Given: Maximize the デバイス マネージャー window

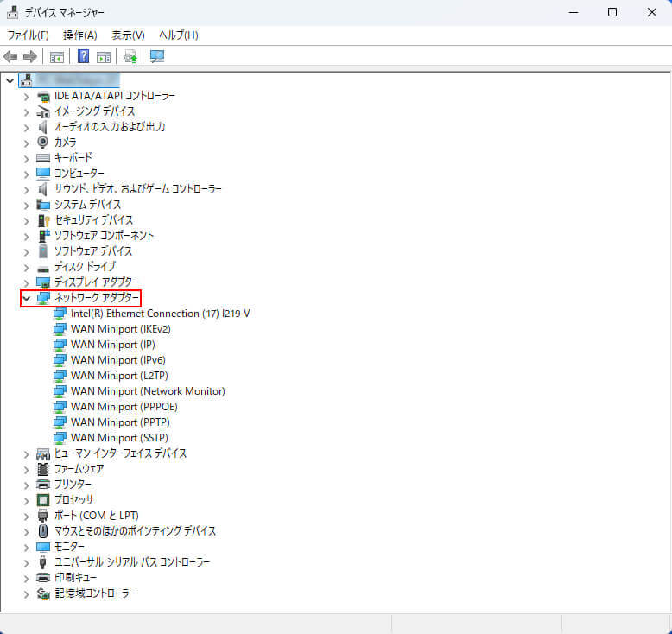Looking at the screenshot, I should [612, 12].
